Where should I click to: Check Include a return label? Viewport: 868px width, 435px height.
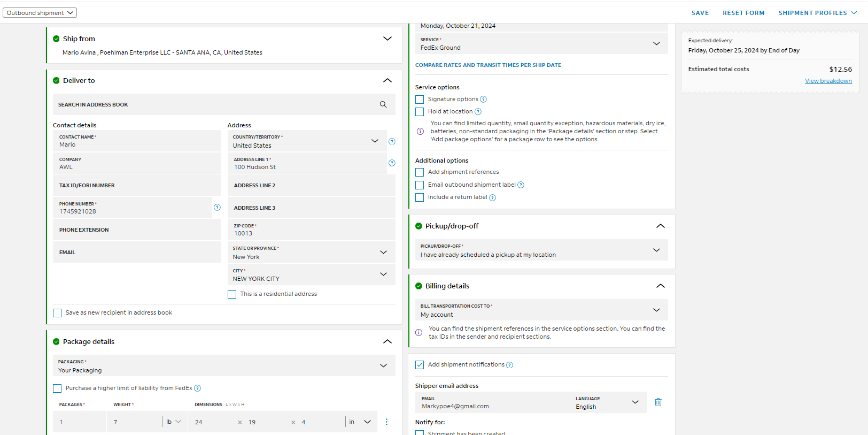pos(420,197)
